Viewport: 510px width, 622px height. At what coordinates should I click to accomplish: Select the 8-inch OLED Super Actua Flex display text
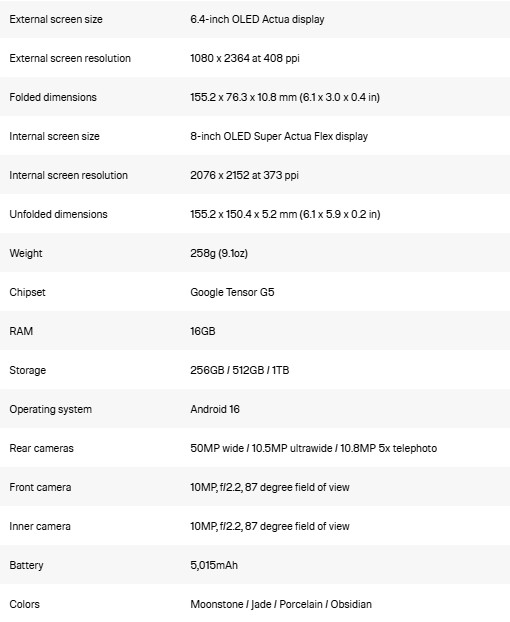pyautogui.click(x=279, y=136)
